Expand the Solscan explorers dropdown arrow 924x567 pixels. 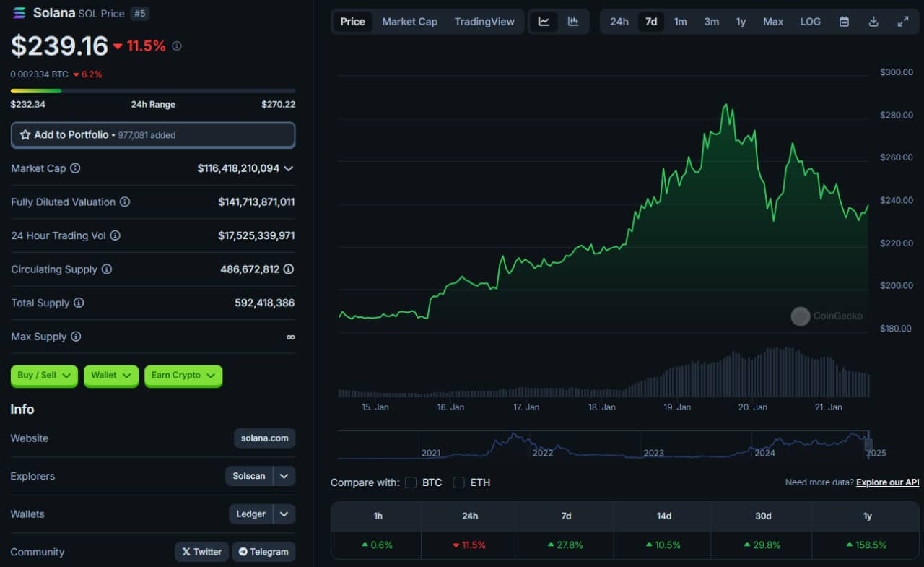pyautogui.click(x=284, y=476)
